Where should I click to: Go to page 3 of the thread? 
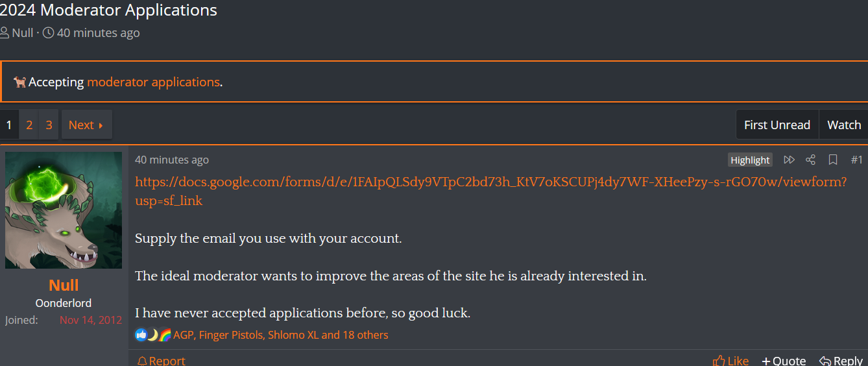coord(49,125)
